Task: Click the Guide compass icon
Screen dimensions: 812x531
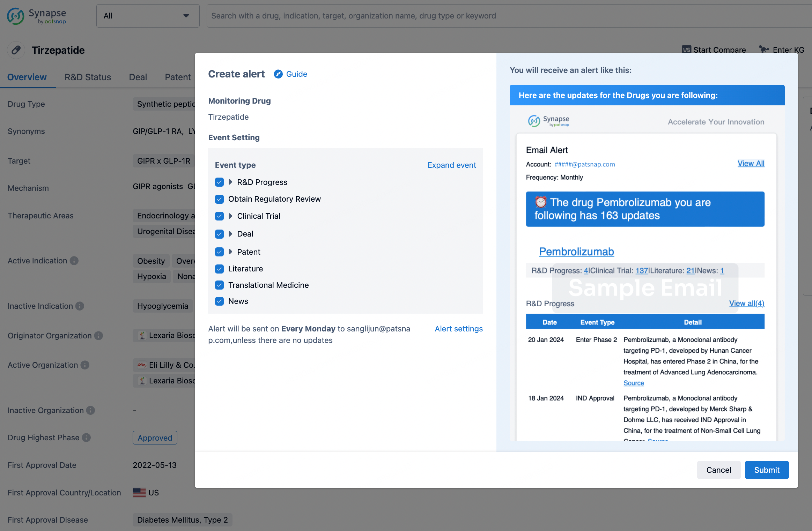Action: click(278, 74)
